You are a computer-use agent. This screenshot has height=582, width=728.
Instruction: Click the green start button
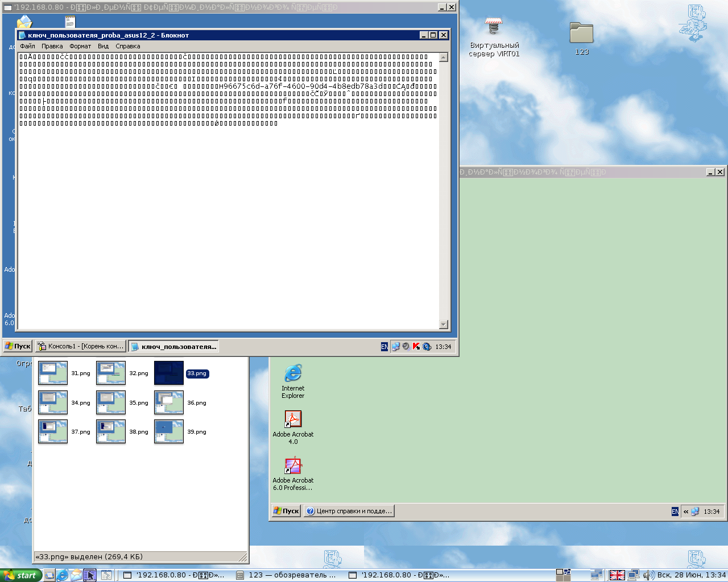(20, 575)
